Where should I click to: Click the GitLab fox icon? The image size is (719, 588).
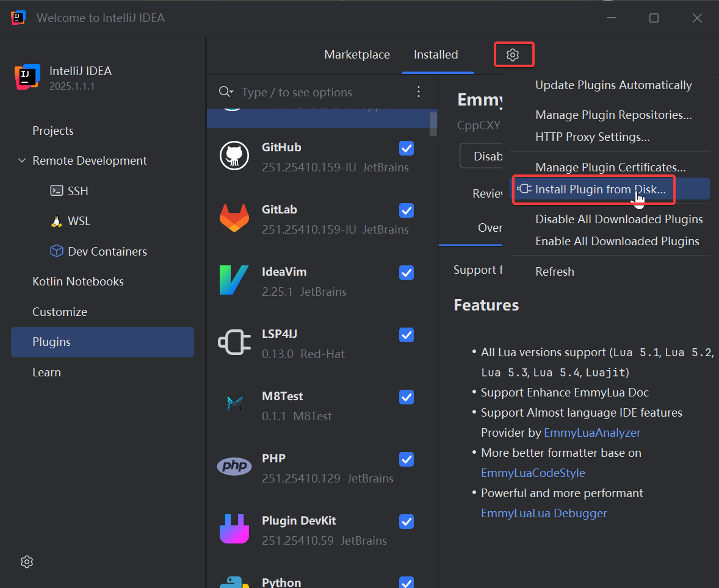point(234,218)
